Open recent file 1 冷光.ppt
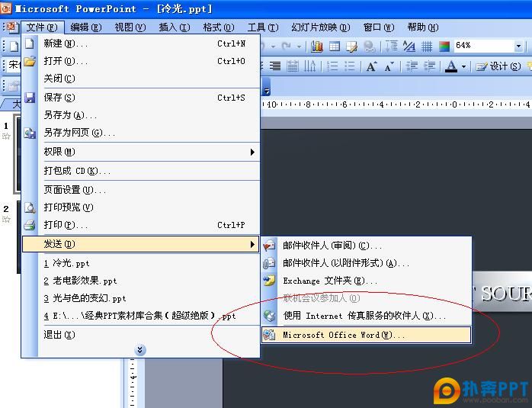 coord(140,263)
